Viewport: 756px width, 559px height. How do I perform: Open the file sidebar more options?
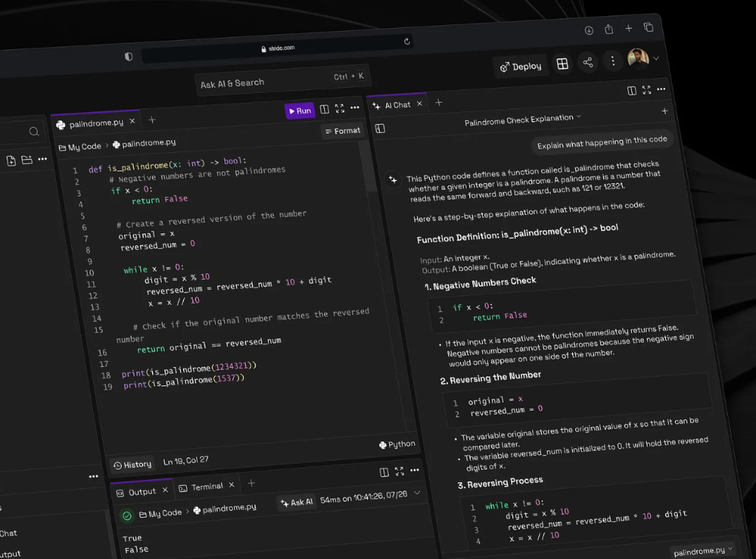point(42,159)
